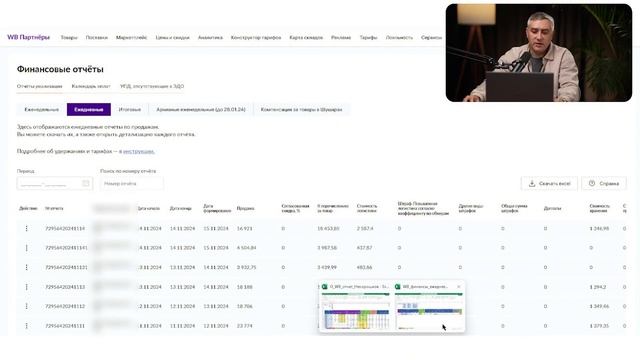Open the Тарифы menu

coord(369,38)
